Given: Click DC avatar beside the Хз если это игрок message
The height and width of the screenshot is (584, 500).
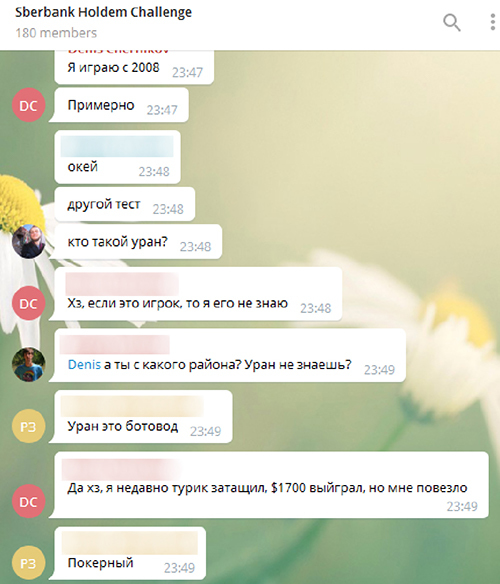Looking at the screenshot, I should (29, 303).
